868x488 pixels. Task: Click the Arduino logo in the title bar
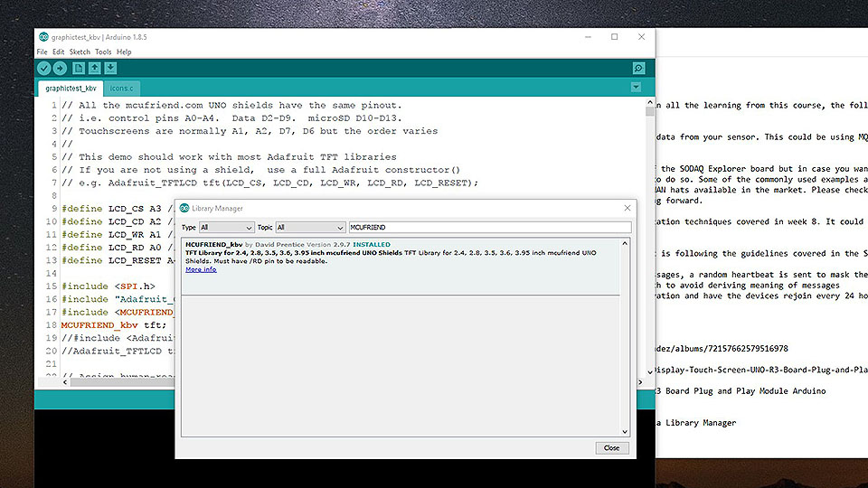pyautogui.click(x=43, y=36)
